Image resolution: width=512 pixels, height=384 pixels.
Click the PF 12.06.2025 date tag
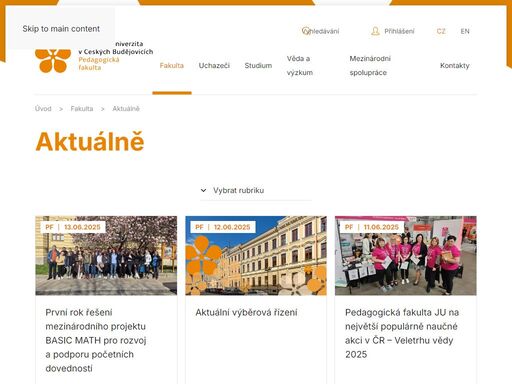pos(223,227)
